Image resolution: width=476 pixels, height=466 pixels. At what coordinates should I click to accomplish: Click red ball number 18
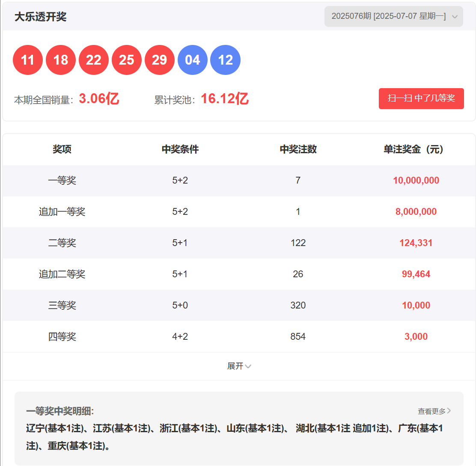pyautogui.click(x=61, y=60)
